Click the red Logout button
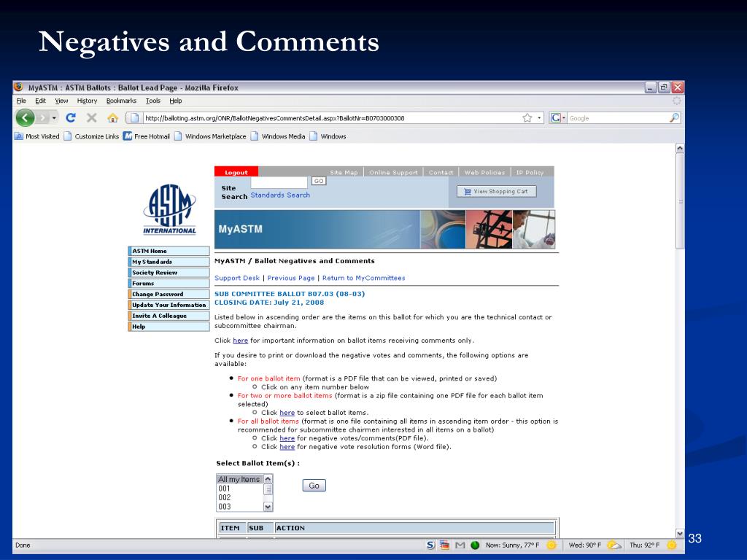Image resolution: width=747 pixels, height=560 pixels. click(236, 172)
